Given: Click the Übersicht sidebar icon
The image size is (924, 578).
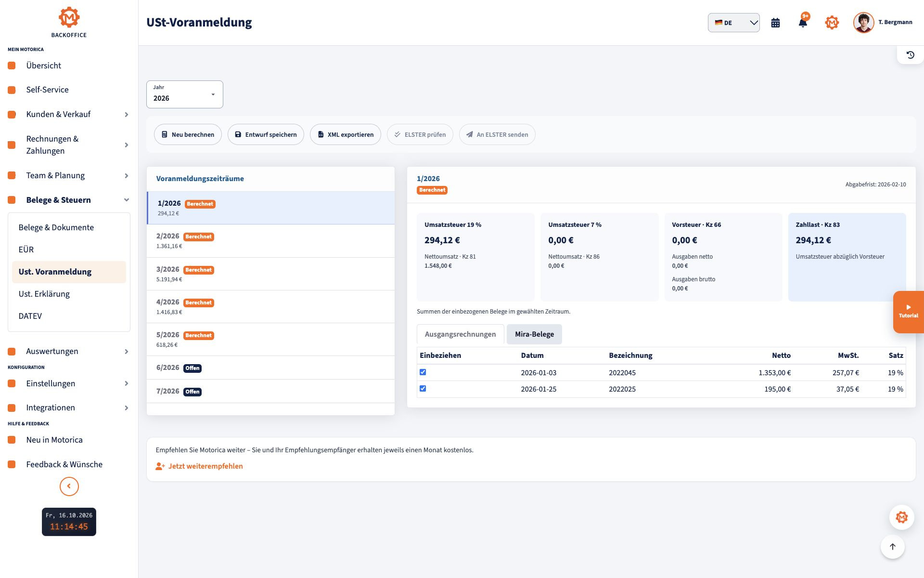Looking at the screenshot, I should coord(12,66).
